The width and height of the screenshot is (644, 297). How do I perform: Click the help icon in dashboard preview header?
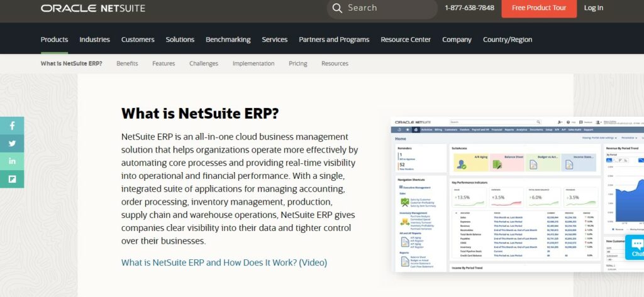[569, 122]
